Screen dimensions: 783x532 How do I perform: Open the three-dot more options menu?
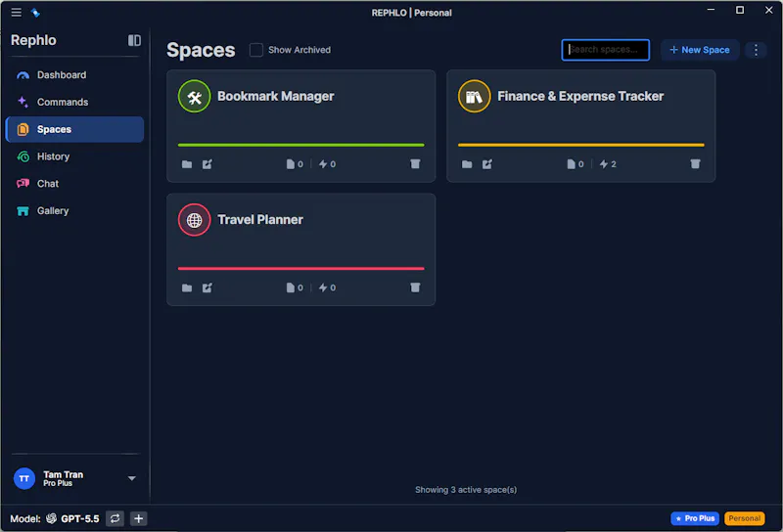(756, 50)
